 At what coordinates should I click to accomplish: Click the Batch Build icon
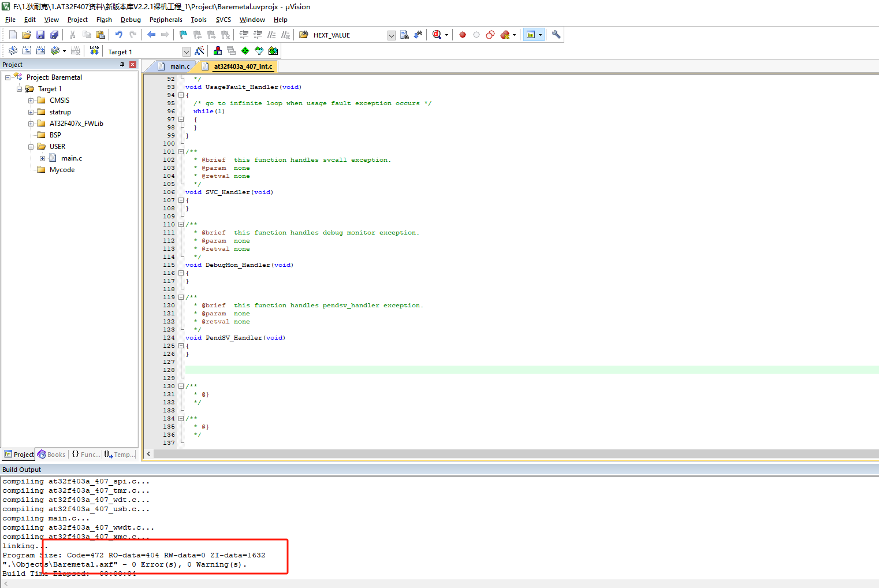pyautogui.click(x=55, y=51)
